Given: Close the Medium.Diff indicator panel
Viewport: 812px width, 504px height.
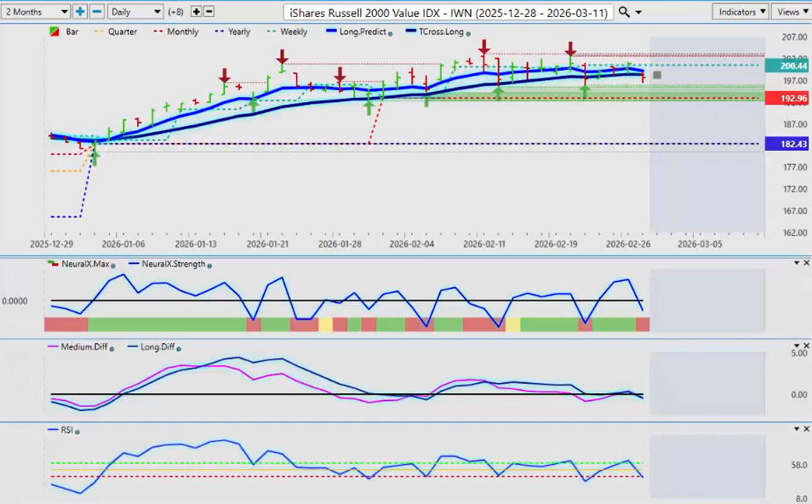Looking at the screenshot, I should (805, 346).
